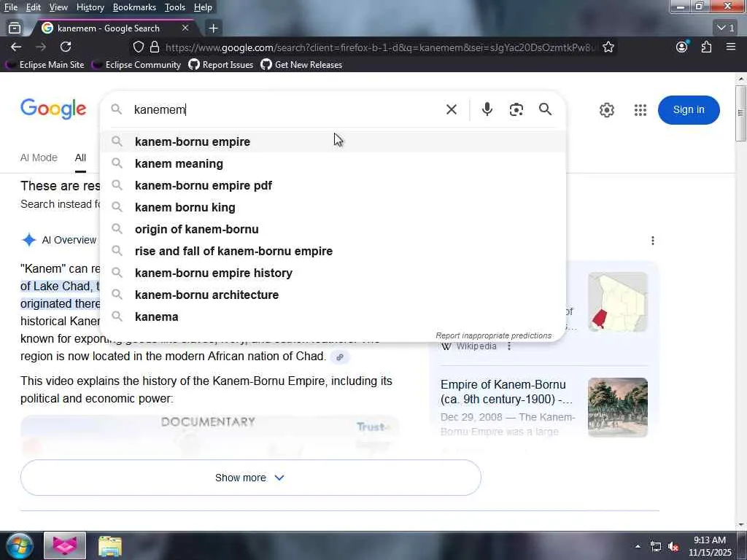747x560 pixels.
Task: Click the page vertical scrollbar thumb
Action: (740, 113)
